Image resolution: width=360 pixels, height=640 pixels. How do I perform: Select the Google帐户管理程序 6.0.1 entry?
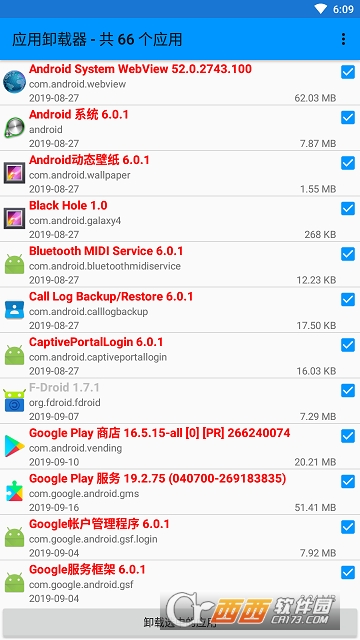coord(180,538)
